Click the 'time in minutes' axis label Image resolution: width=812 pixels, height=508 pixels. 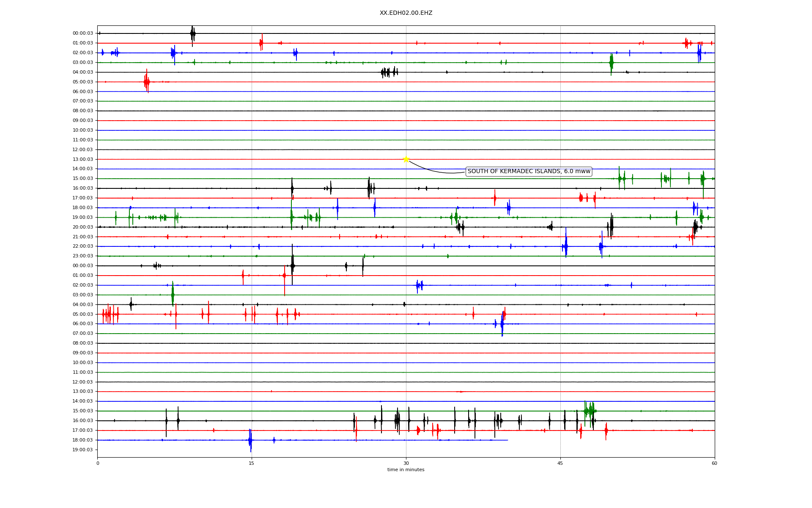click(406, 470)
